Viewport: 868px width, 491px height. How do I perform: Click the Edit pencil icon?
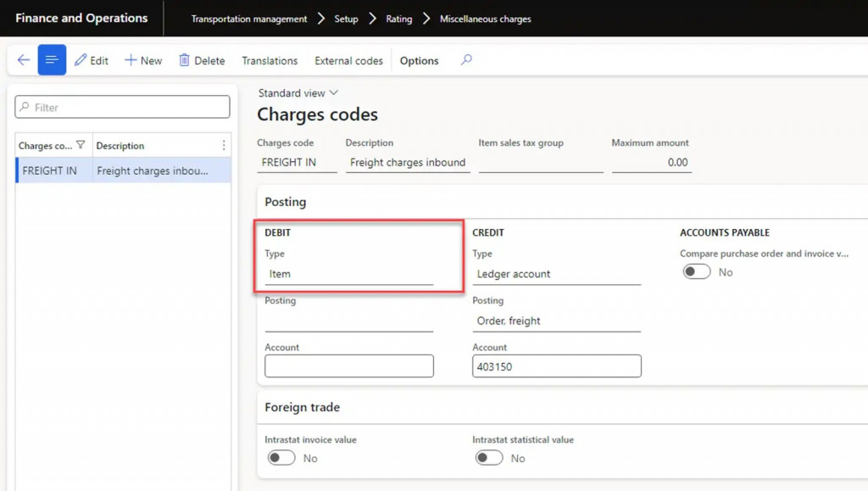[81, 60]
